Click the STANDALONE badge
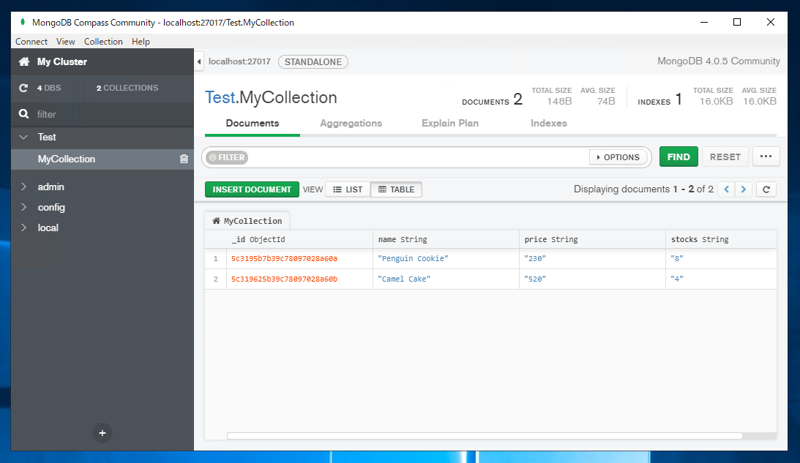Screen dimensions: 800x463 tap(313, 62)
